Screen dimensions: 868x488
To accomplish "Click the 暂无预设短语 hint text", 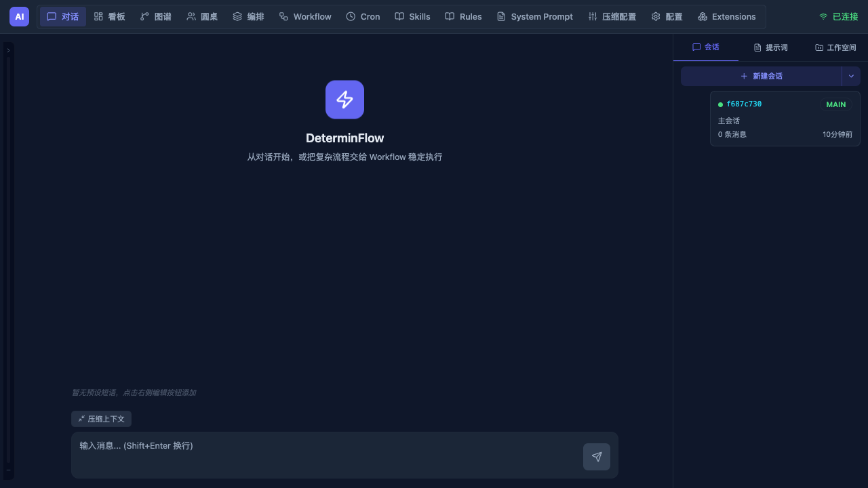I will (x=134, y=392).
